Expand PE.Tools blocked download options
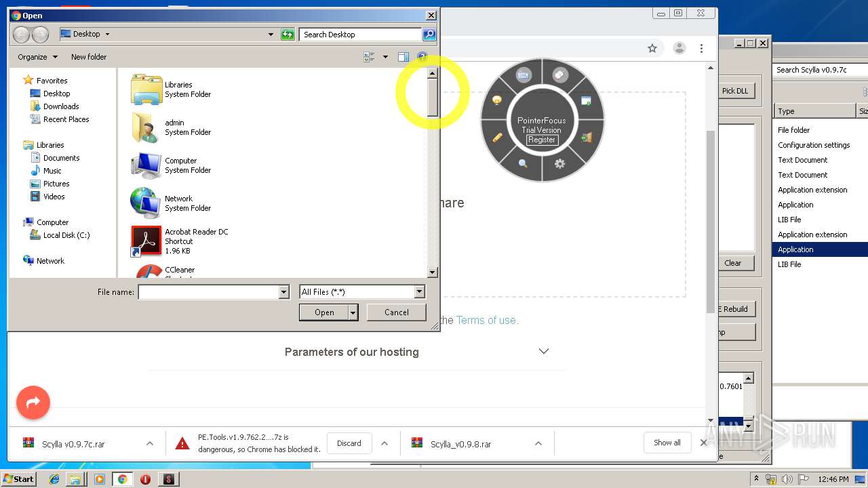This screenshot has width=868, height=488. [x=384, y=444]
